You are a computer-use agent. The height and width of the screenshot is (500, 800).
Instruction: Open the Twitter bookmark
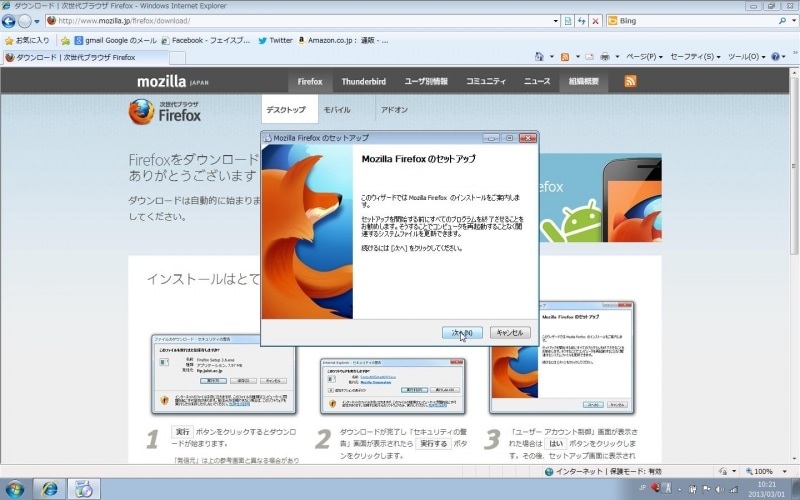tap(276, 40)
